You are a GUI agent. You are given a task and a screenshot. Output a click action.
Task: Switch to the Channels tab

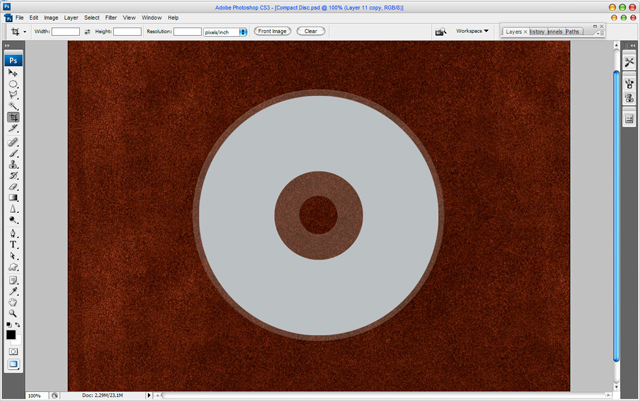click(x=555, y=32)
